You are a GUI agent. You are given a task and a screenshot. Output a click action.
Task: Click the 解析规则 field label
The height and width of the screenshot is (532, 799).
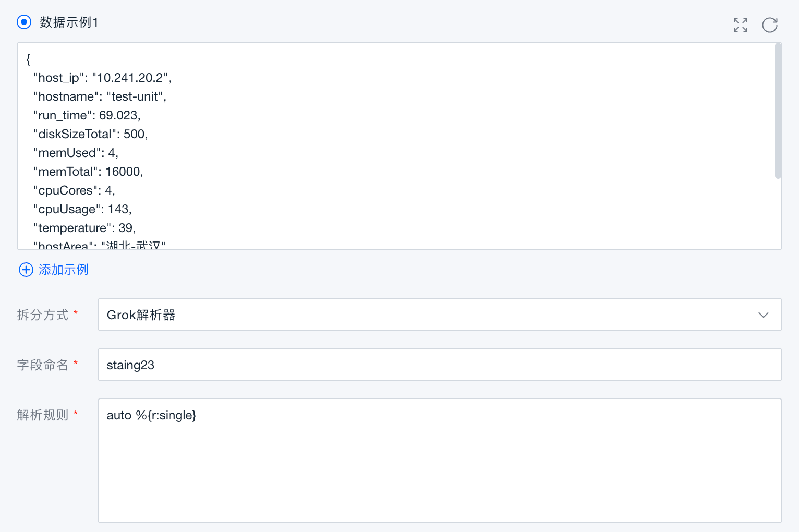[x=43, y=415]
